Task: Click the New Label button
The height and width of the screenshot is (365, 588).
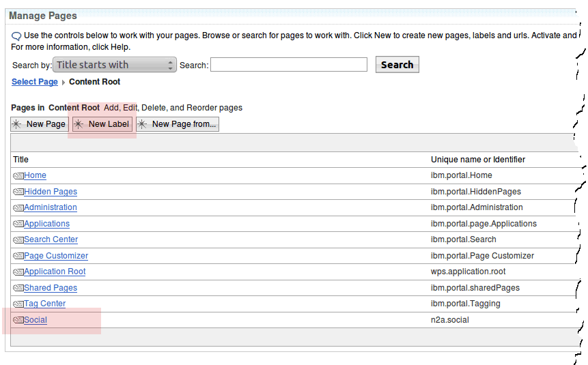Action: point(102,124)
